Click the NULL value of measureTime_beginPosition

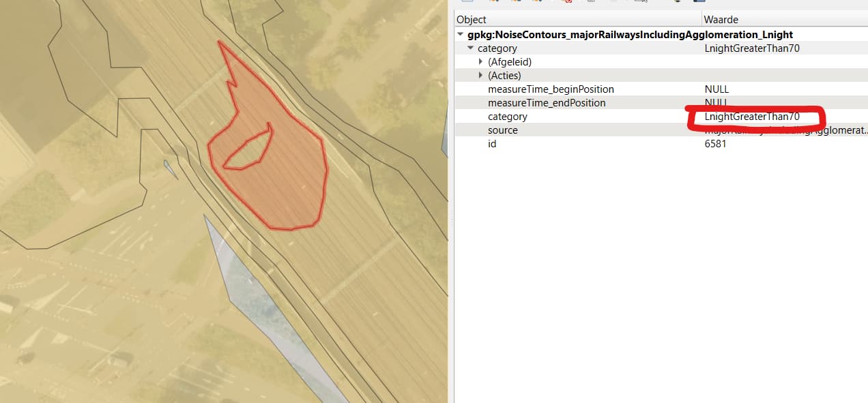(717, 89)
